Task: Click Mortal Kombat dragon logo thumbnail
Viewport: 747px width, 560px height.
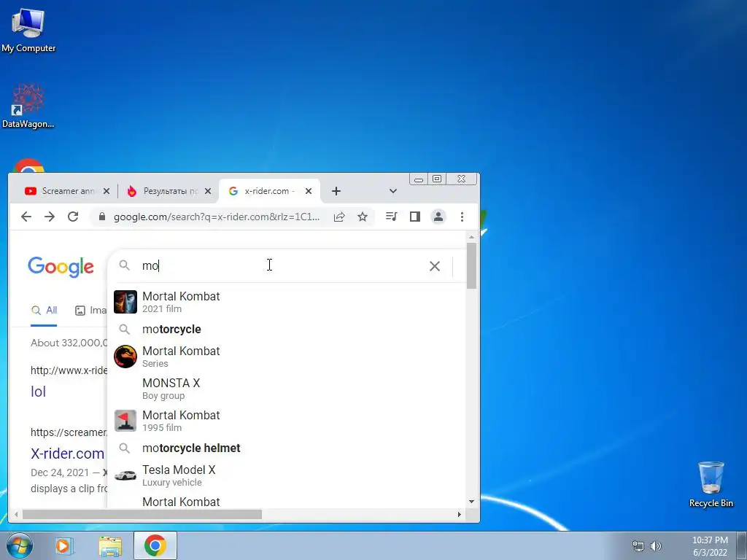Action: click(125, 357)
